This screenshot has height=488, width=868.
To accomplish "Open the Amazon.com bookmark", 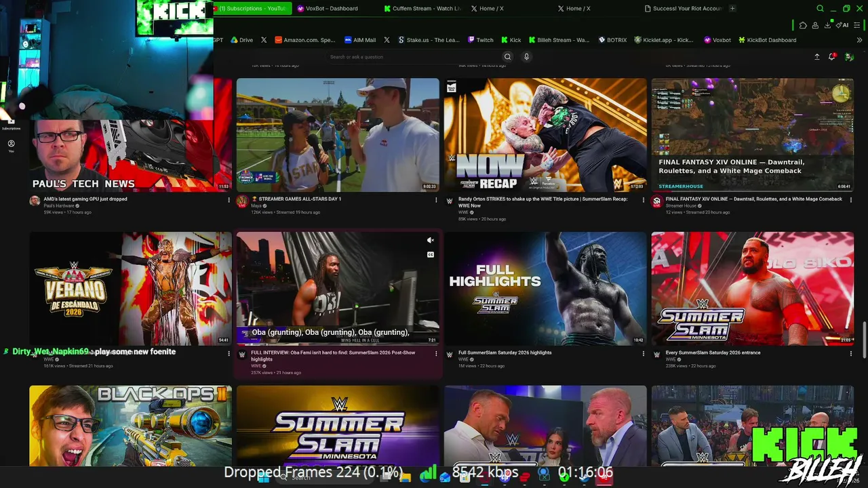I will click(x=305, y=40).
